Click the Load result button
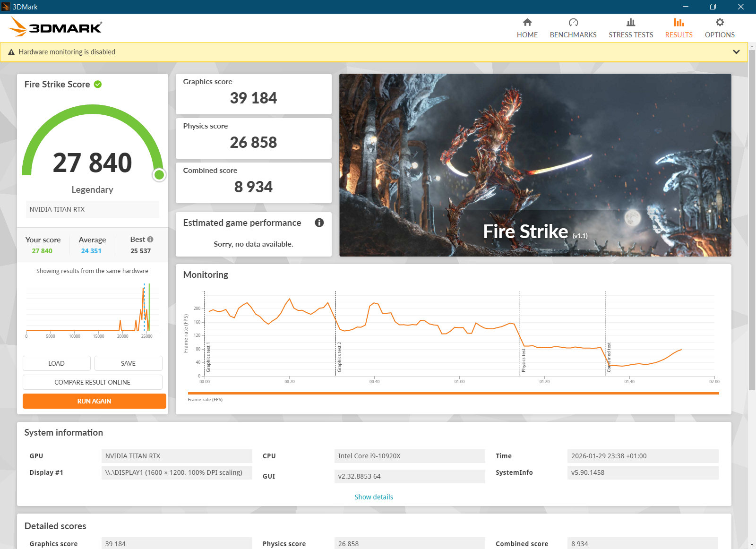Viewport: 756px width, 549px height. click(56, 363)
